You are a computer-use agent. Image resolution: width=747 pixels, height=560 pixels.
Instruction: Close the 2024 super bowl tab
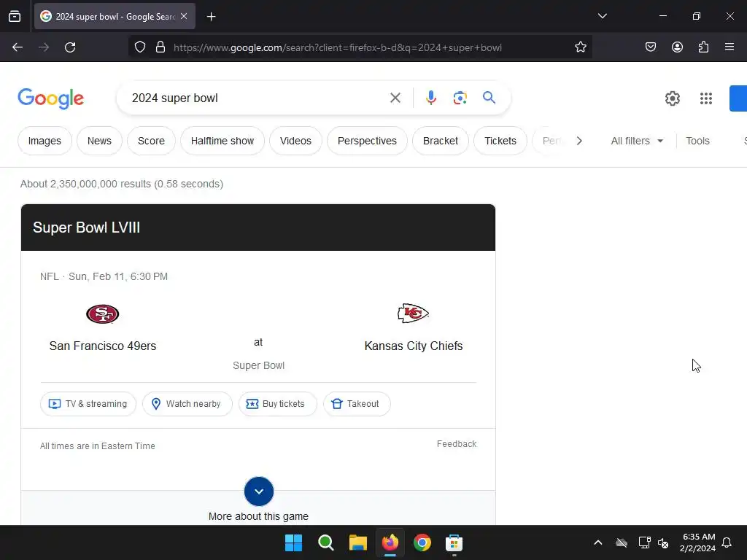(x=184, y=16)
